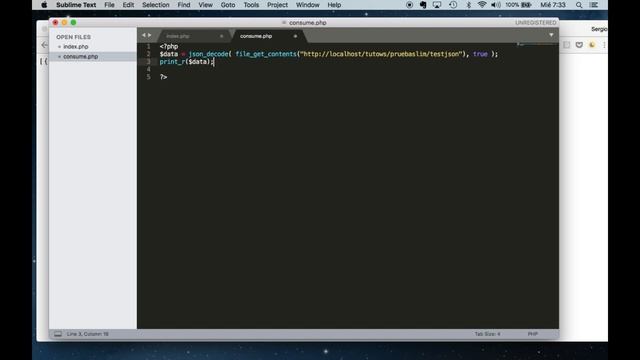
Task: Open the AirPlay display menu icon
Action: tap(437, 5)
